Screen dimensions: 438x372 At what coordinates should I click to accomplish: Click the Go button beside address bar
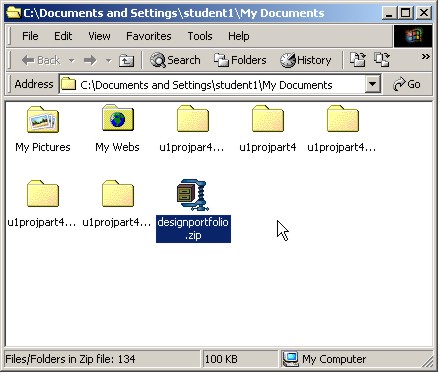[x=407, y=84]
